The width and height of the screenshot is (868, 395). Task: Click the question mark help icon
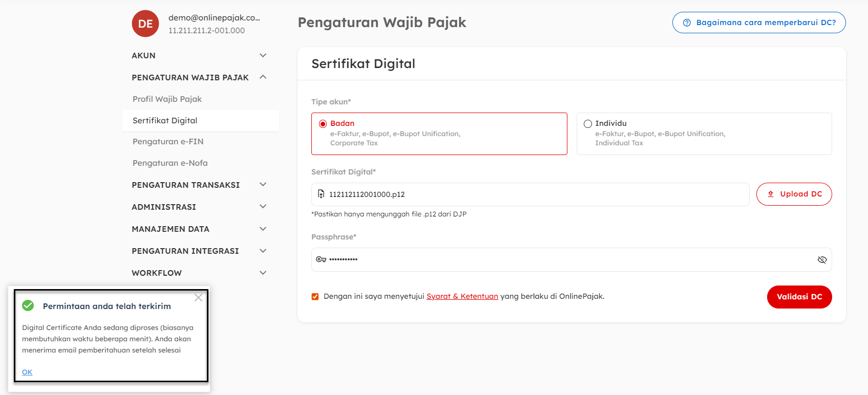[687, 23]
